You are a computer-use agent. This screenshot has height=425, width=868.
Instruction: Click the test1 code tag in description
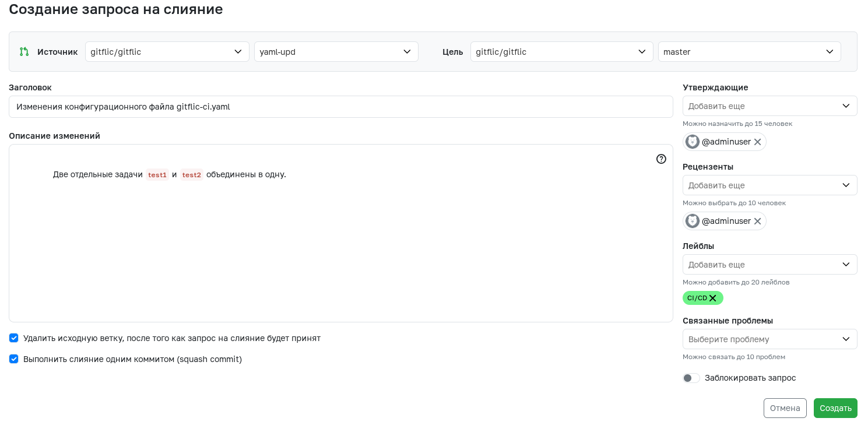pyautogui.click(x=157, y=174)
